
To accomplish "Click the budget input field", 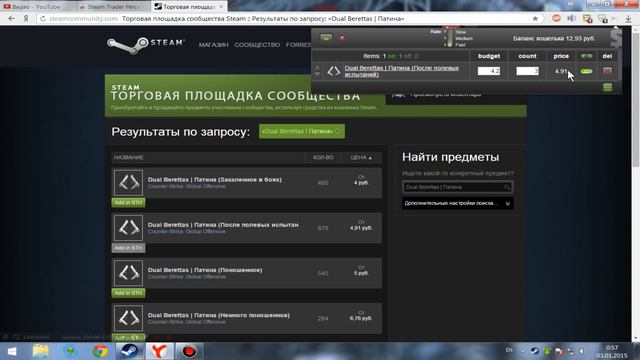I will [x=489, y=71].
